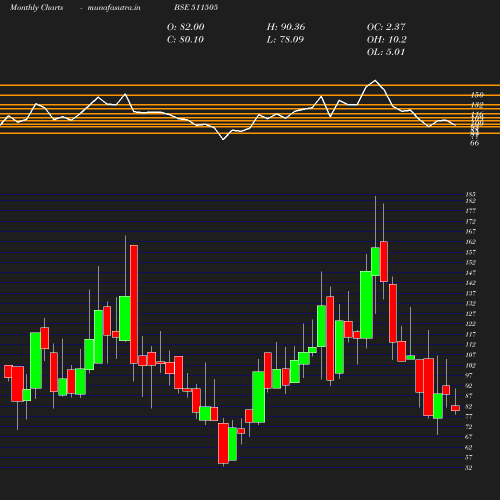This screenshot has width=500, height=500.
Task: Click the 185 price axis label
Action: (470, 194)
